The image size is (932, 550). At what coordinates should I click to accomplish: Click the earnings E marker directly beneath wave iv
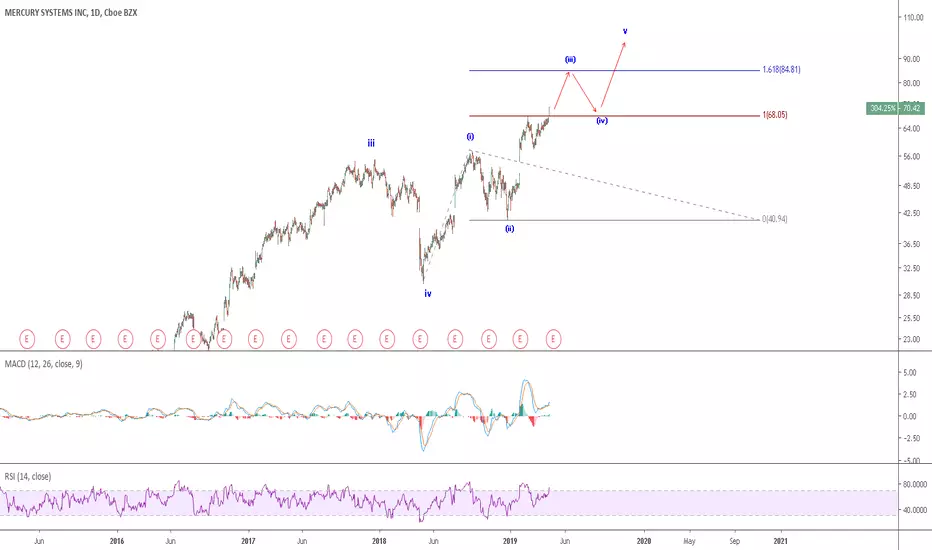(x=420, y=339)
